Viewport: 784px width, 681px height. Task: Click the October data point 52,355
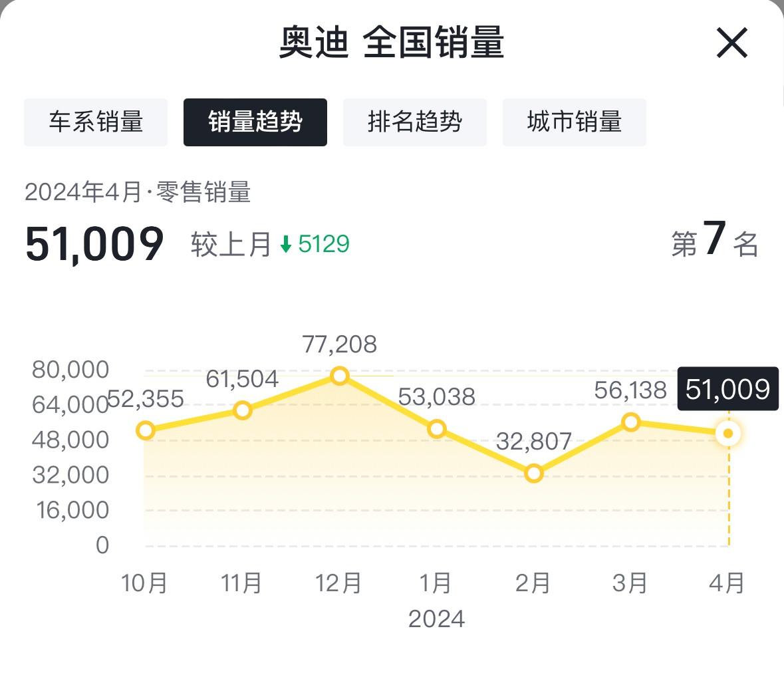(145, 430)
